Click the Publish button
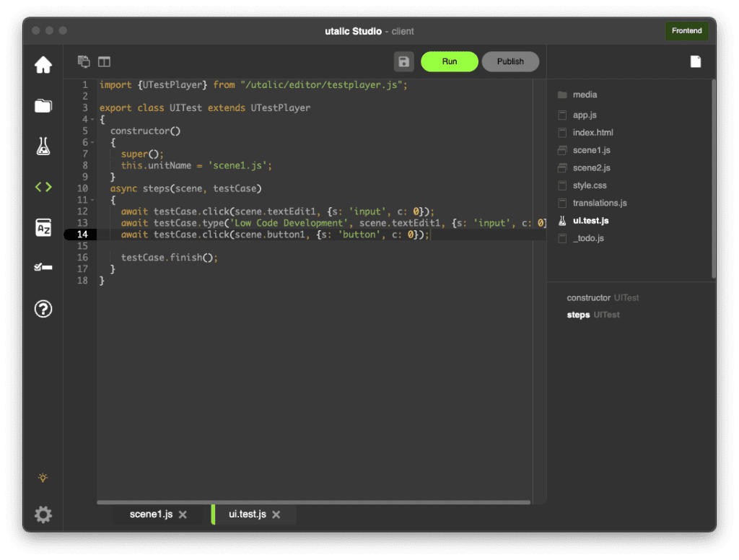The image size is (739, 560). pos(510,62)
